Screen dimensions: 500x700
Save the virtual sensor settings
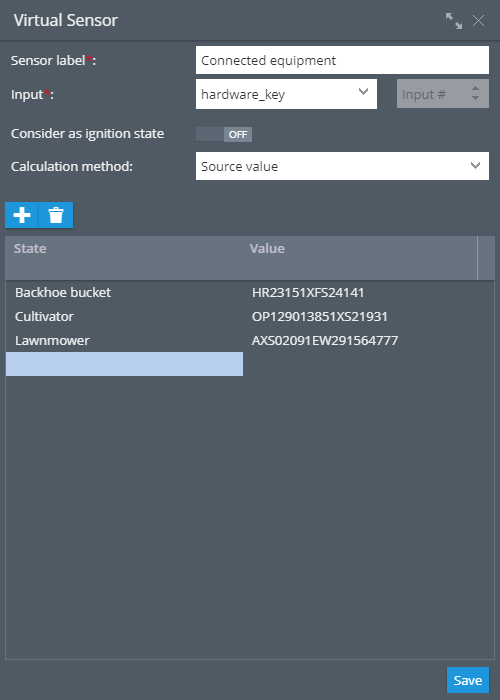point(468,680)
